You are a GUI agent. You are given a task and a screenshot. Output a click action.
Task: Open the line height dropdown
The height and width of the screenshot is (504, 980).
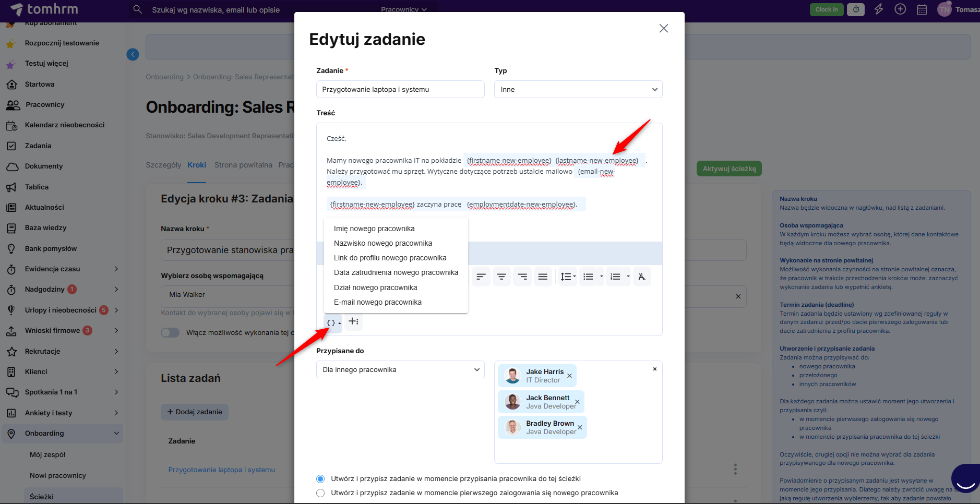pyautogui.click(x=568, y=277)
